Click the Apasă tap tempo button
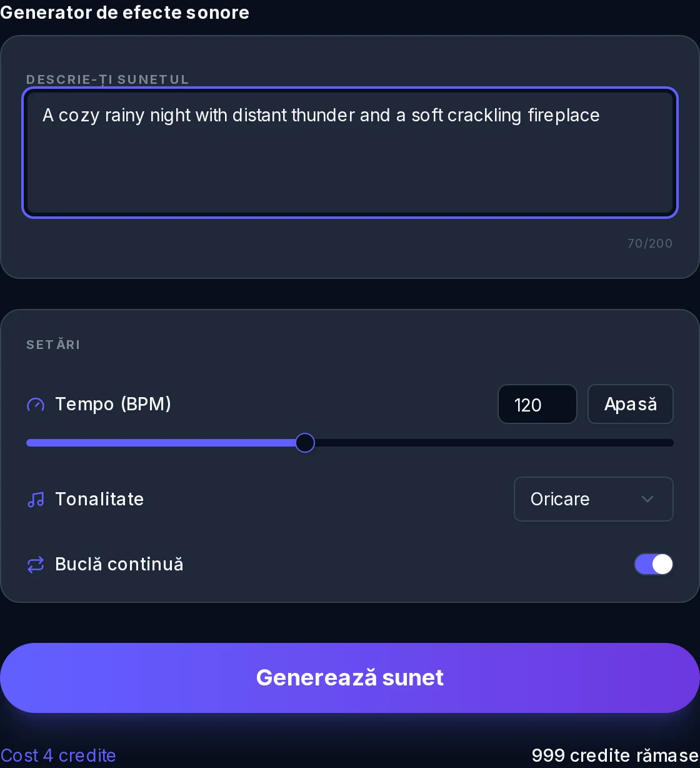The height and width of the screenshot is (768, 700). [630, 404]
